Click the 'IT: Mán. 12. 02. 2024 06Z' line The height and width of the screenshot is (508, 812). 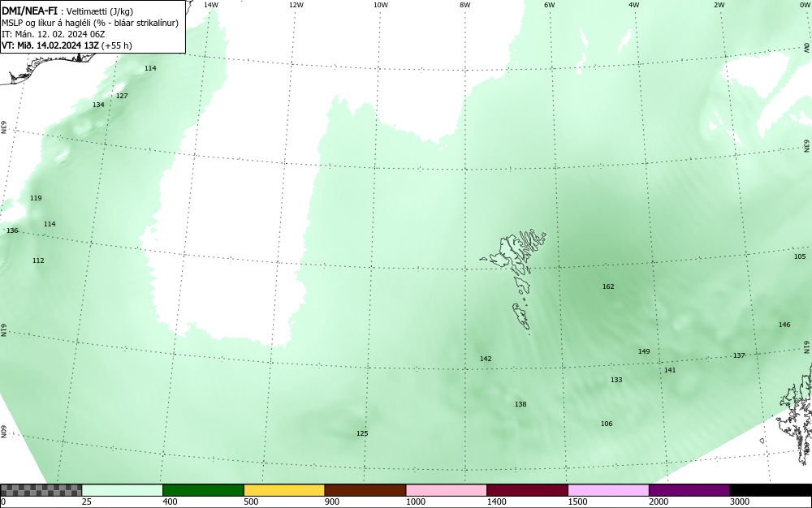tap(54, 34)
